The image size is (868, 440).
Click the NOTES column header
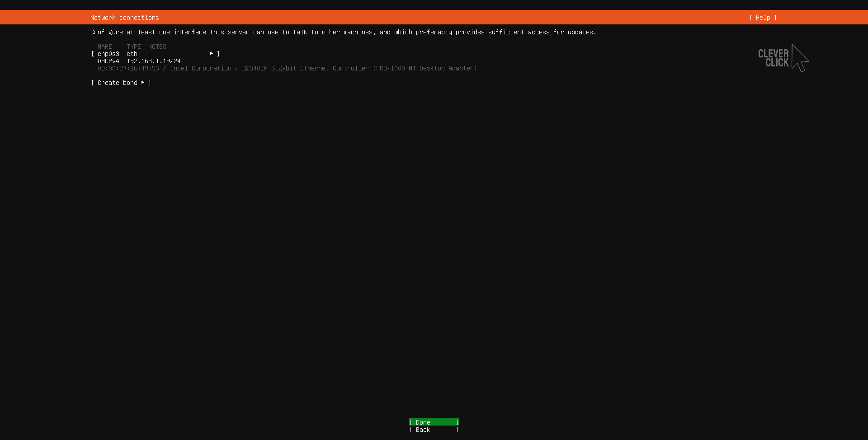point(157,47)
